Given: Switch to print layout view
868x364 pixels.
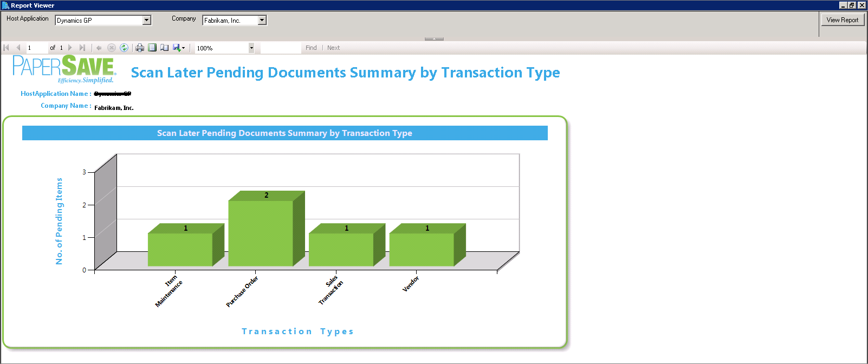Looking at the screenshot, I should [x=152, y=48].
